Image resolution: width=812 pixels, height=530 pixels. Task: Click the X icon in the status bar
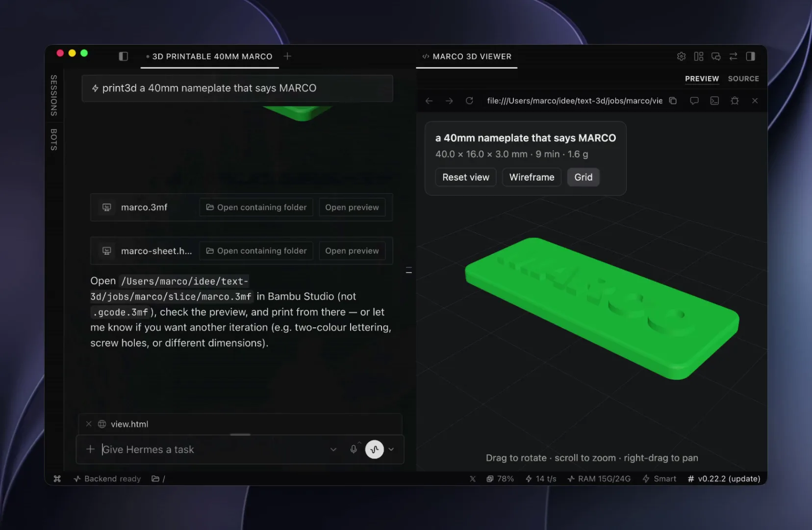[473, 478]
